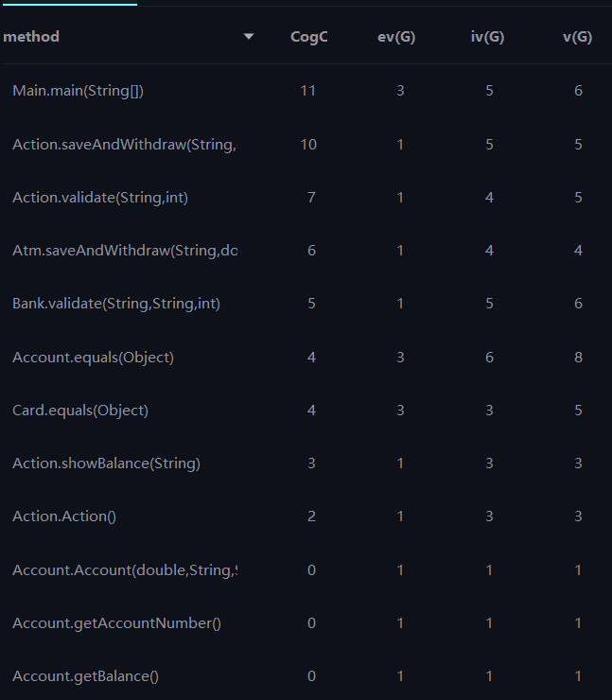
Task: Select the Atm.saveAndWithdraw method entry
Action: 125,251
